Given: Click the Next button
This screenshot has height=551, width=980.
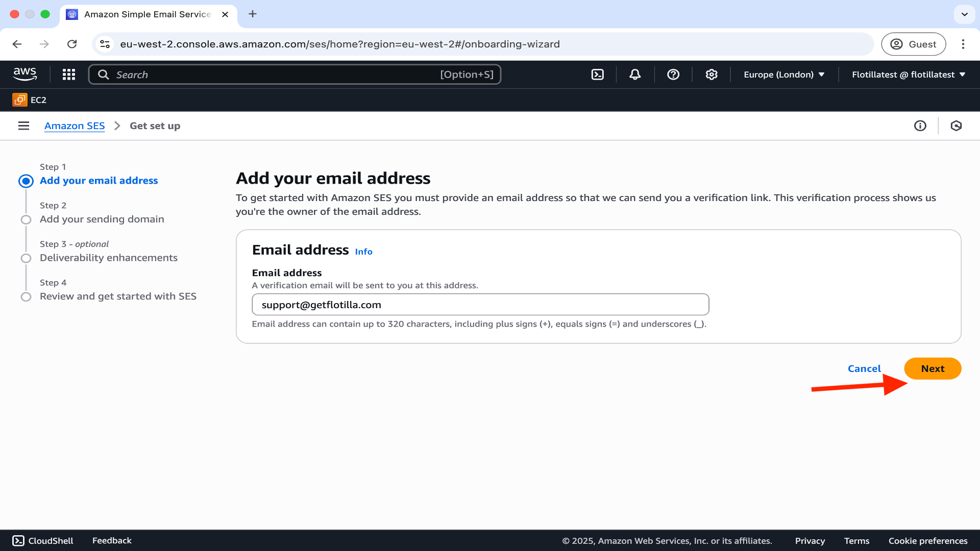Looking at the screenshot, I should point(933,368).
